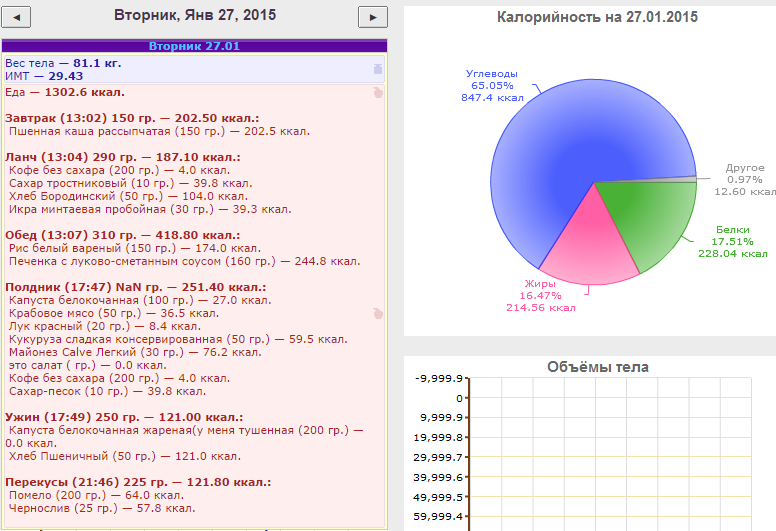Click the Еда — 1302.6 ккал total line
776x531 pixels.
(x=65, y=93)
